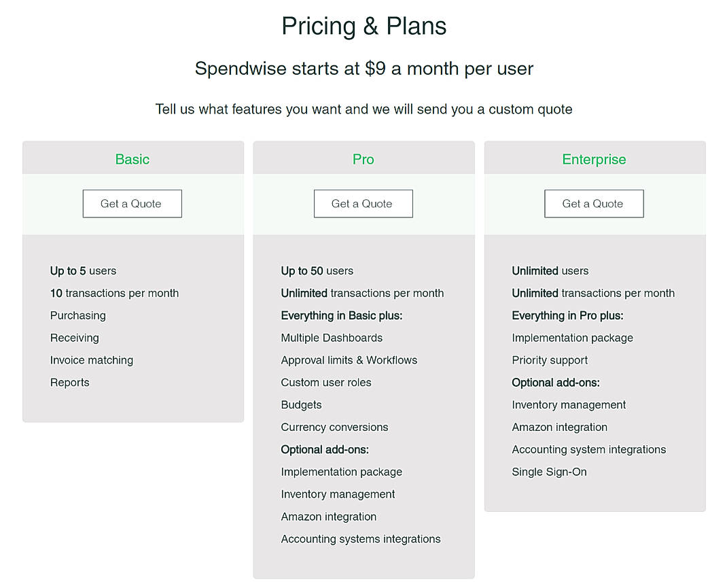Image resolution: width=727 pixels, height=588 pixels.
Task: Select the Enterprise plan header
Action: pos(594,158)
